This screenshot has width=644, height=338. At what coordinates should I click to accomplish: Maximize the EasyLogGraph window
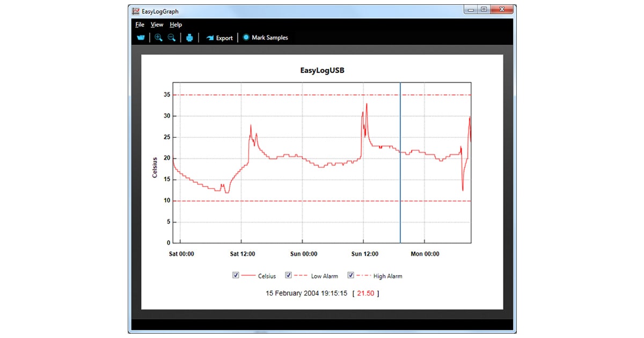click(484, 9)
